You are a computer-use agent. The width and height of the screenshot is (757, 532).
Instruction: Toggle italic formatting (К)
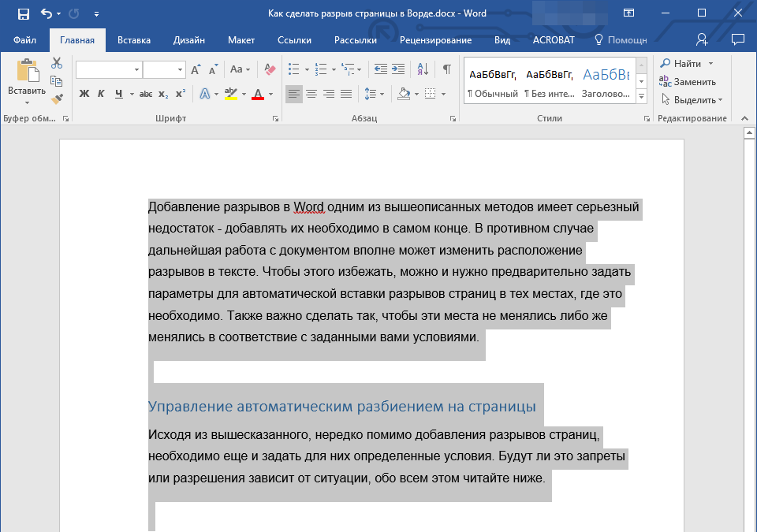tap(101, 94)
